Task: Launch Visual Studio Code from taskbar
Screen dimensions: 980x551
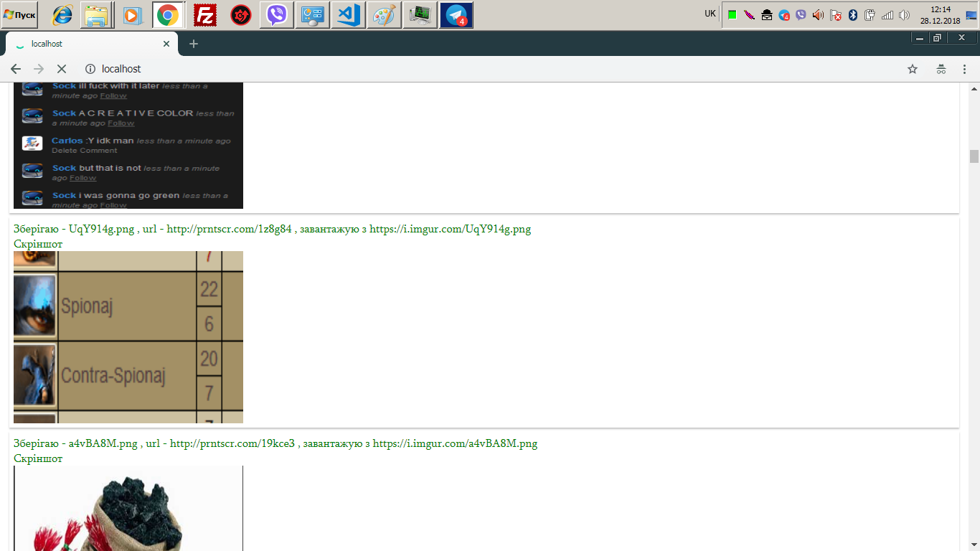Action: [x=349, y=14]
